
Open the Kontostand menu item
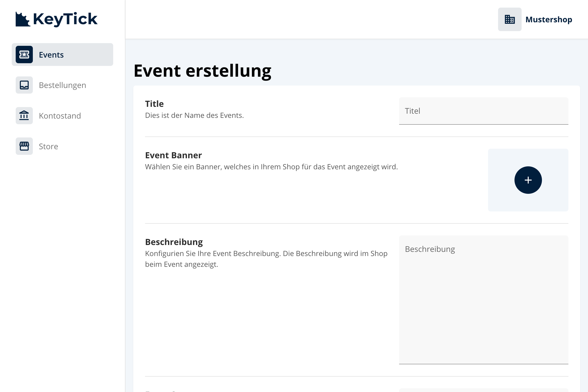point(60,116)
